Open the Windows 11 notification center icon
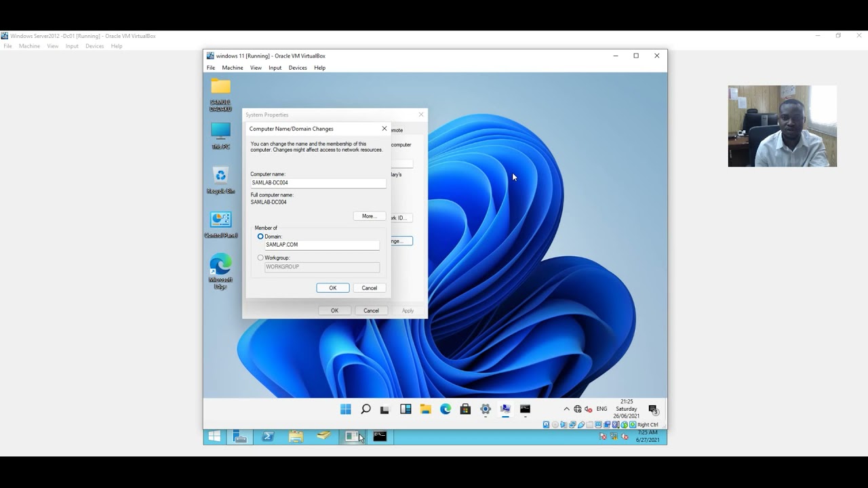This screenshot has width=868, height=488. pyautogui.click(x=653, y=409)
